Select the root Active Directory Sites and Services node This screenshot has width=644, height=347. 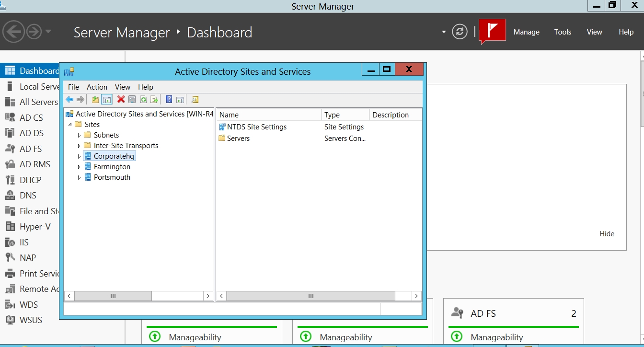coord(144,114)
